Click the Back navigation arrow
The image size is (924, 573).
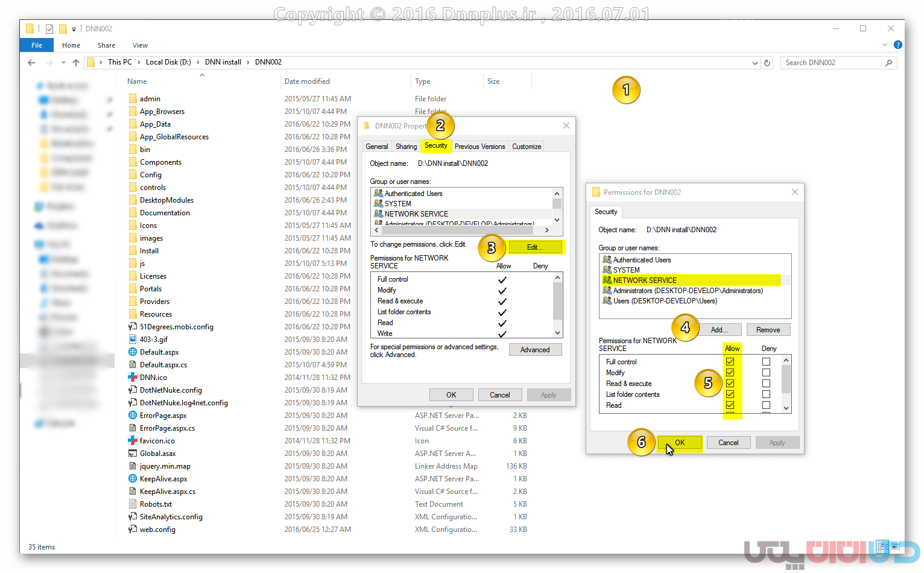[x=31, y=63]
